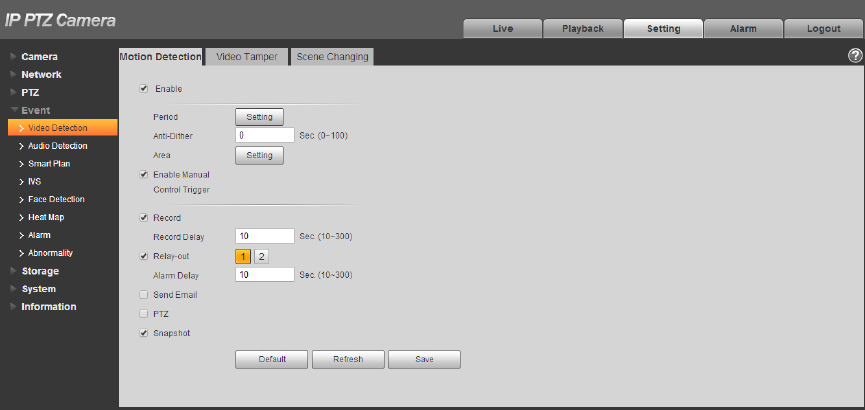Go to the Live view tab

503,29
